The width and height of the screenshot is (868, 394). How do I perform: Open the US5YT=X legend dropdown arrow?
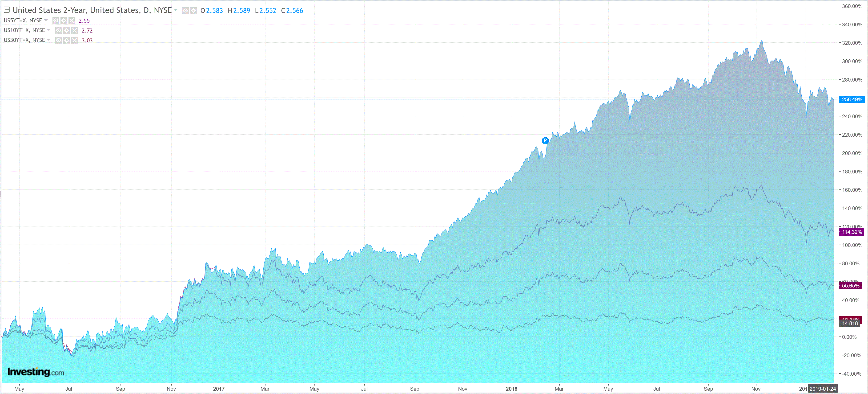[x=46, y=20]
